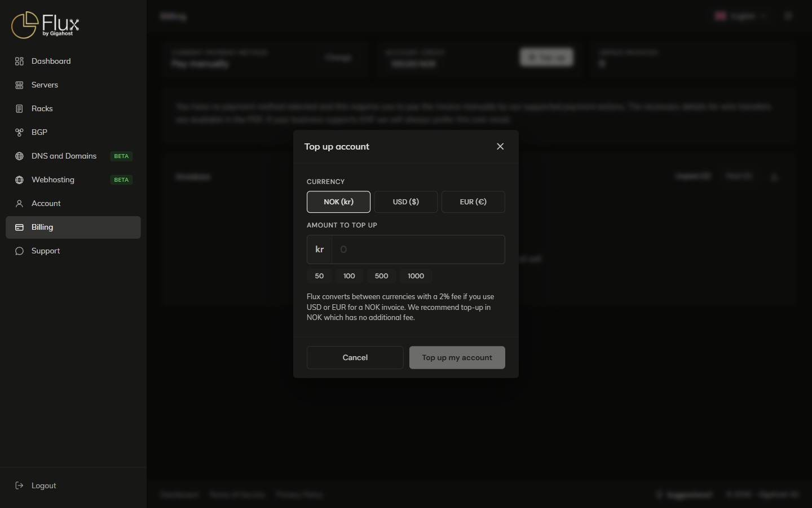Select EUR (€) currency
This screenshot has height=508, width=812.
pos(473,202)
